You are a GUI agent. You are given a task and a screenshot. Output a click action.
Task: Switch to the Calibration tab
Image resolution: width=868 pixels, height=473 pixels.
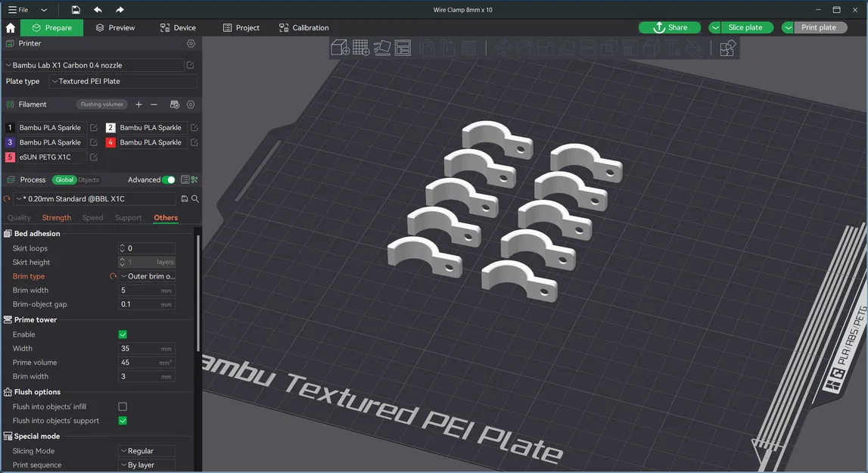pos(304,28)
